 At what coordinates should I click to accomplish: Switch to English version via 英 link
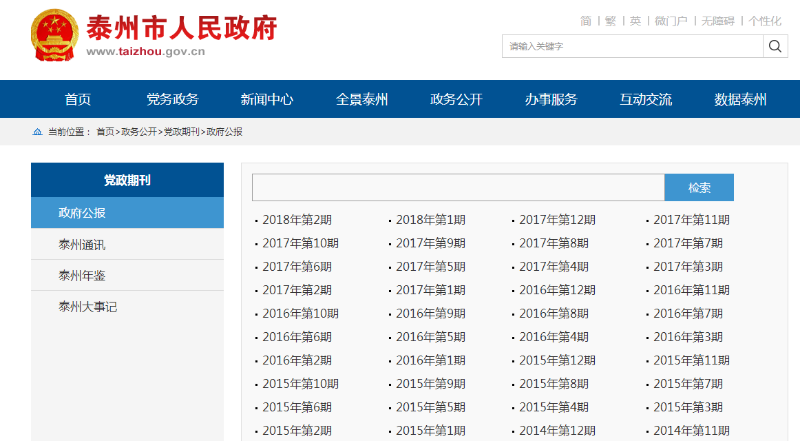point(635,21)
